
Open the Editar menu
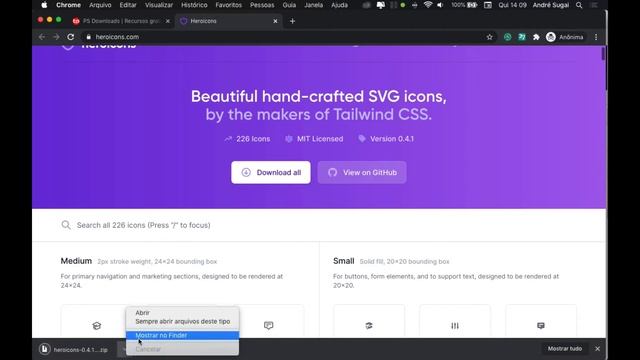[128, 5]
